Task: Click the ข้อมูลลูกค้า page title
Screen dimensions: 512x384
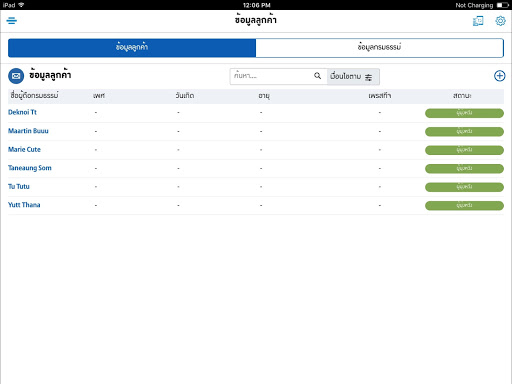Action: [256, 20]
